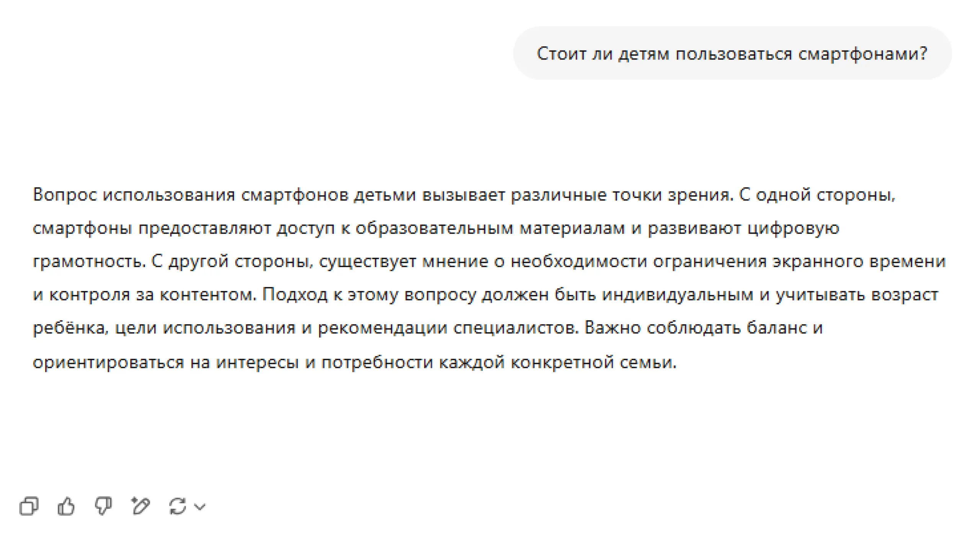The image size is (980, 550).
Task: Click the word "цифровую" in the reply
Action: pyautogui.click(x=793, y=228)
